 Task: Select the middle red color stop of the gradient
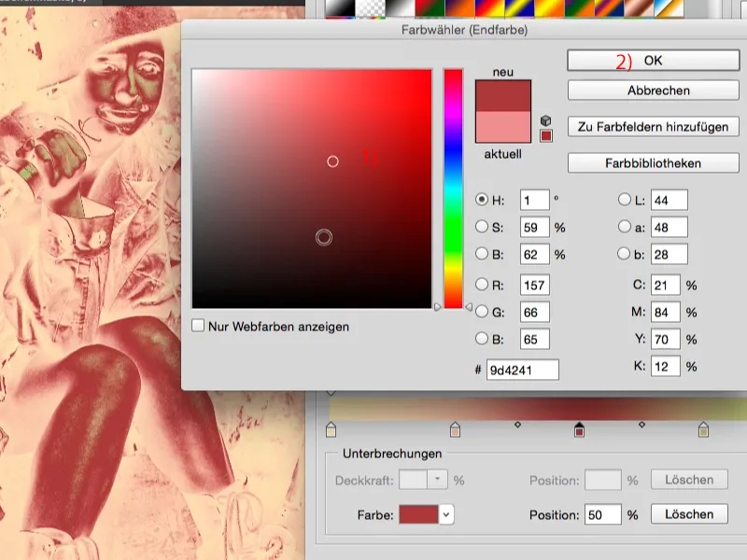579,431
